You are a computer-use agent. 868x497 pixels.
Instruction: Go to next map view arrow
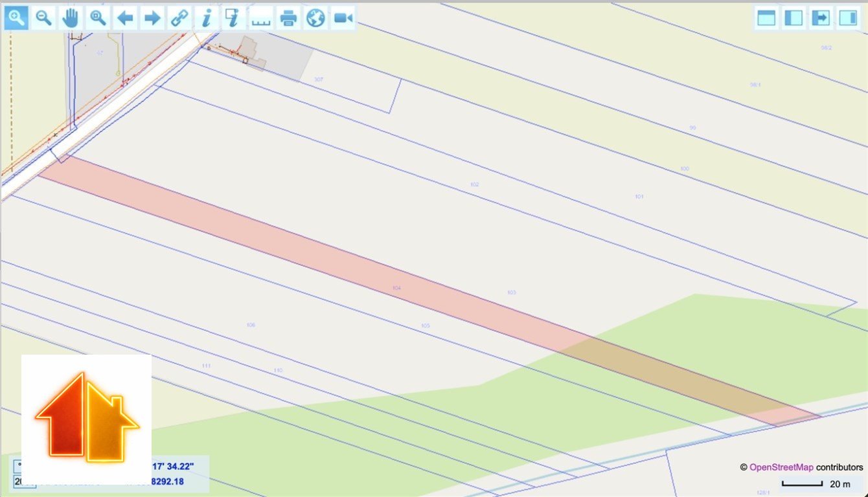152,18
